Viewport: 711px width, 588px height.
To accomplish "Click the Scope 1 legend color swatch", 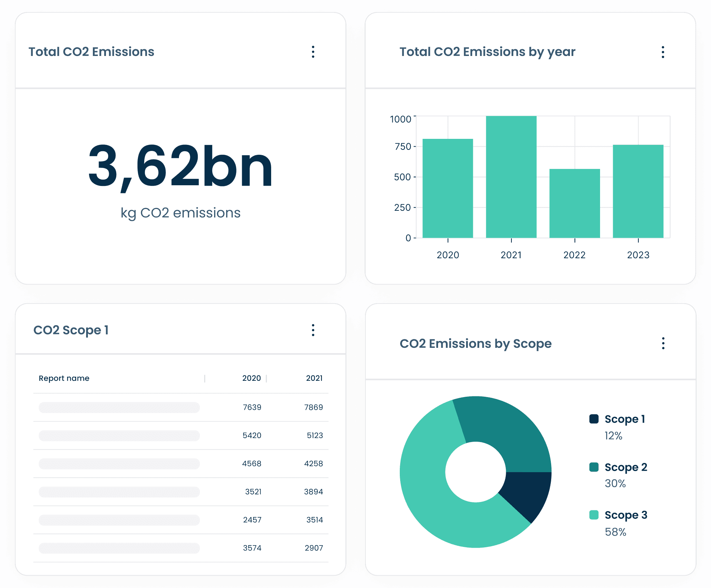I will tap(594, 419).
